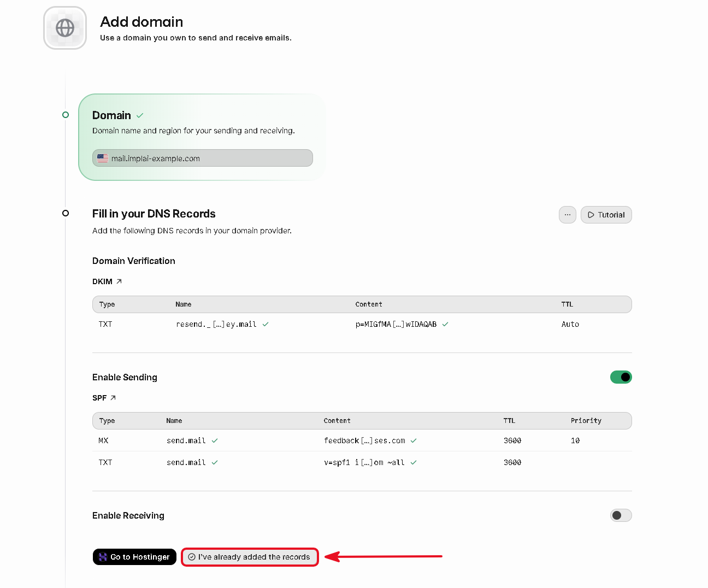Go to Hostinger
Image resolution: width=708 pixels, height=588 pixels.
pyautogui.click(x=134, y=557)
